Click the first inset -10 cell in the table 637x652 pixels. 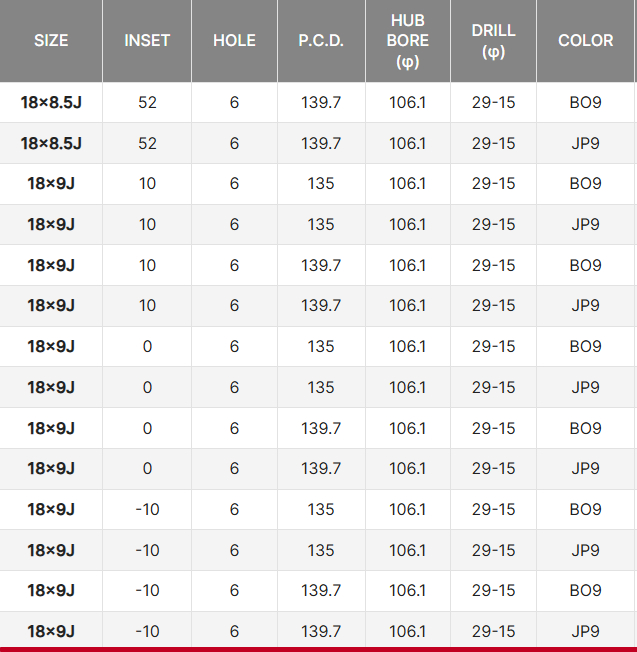[x=147, y=509]
